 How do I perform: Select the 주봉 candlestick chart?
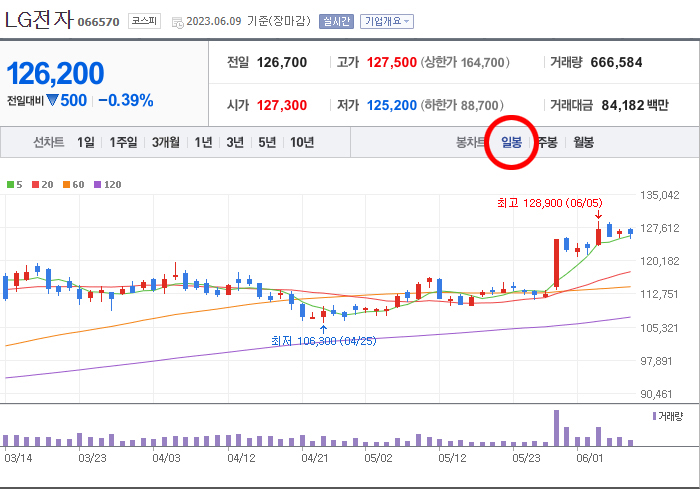(547, 142)
